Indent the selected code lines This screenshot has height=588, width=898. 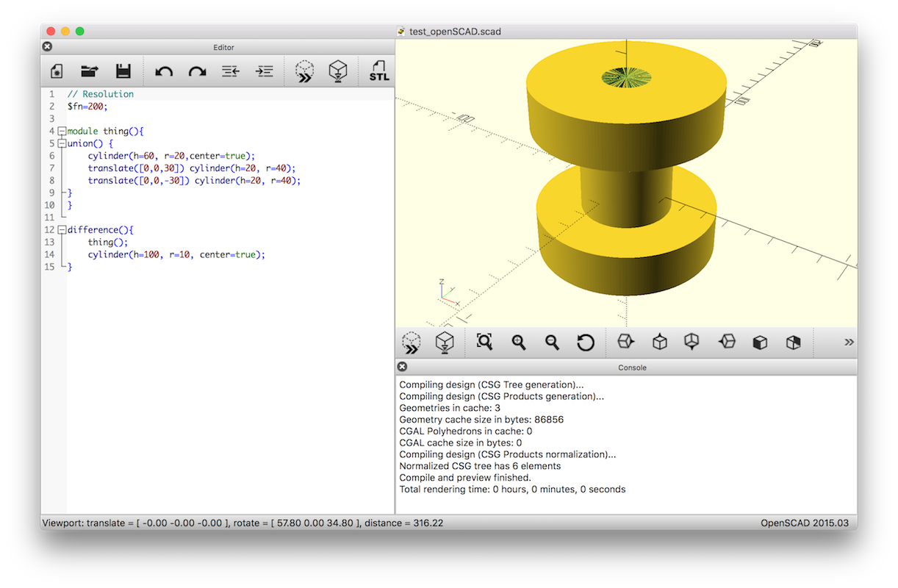tap(264, 71)
